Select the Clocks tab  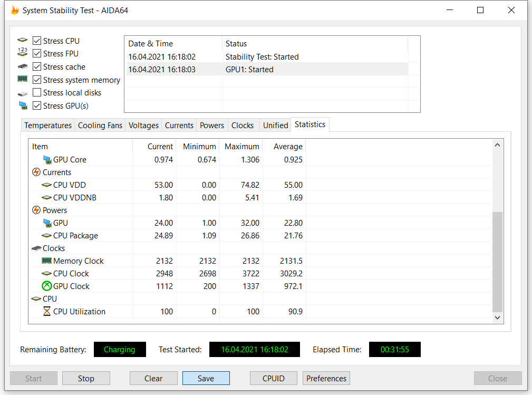[x=243, y=125]
